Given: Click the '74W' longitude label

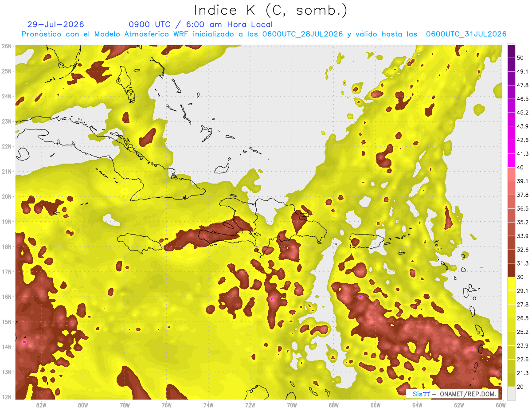Looking at the screenshot, I should tap(208, 405).
